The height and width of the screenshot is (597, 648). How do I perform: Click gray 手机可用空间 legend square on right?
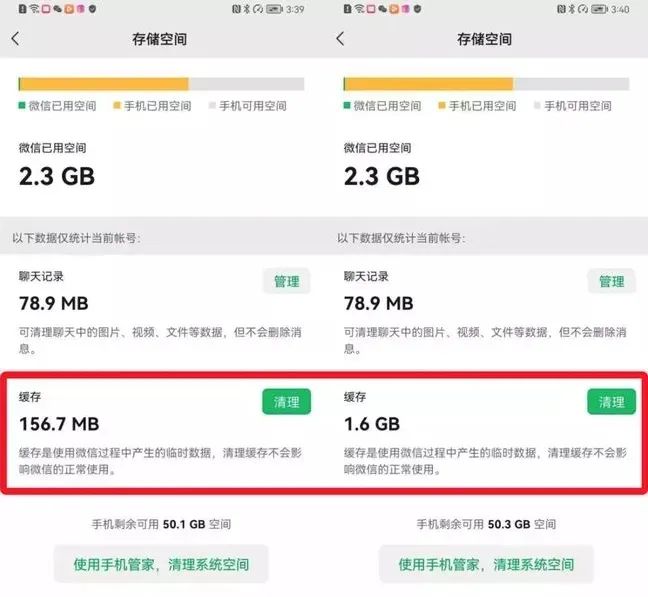537,106
